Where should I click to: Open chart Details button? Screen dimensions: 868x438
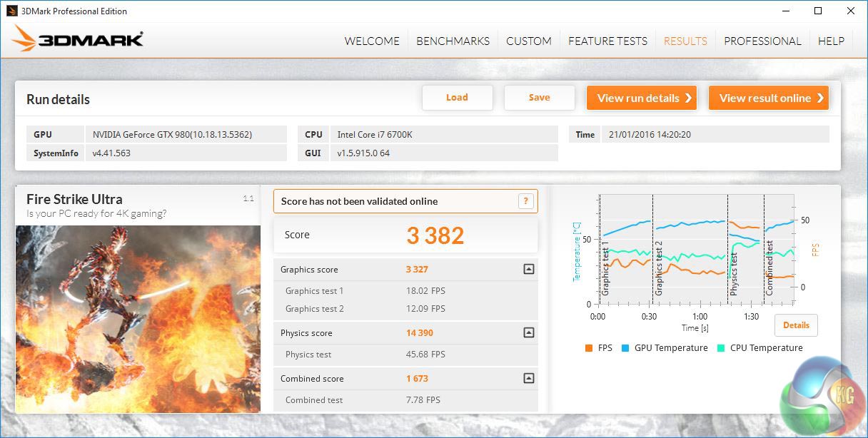pyautogui.click(x=796, y=325)
